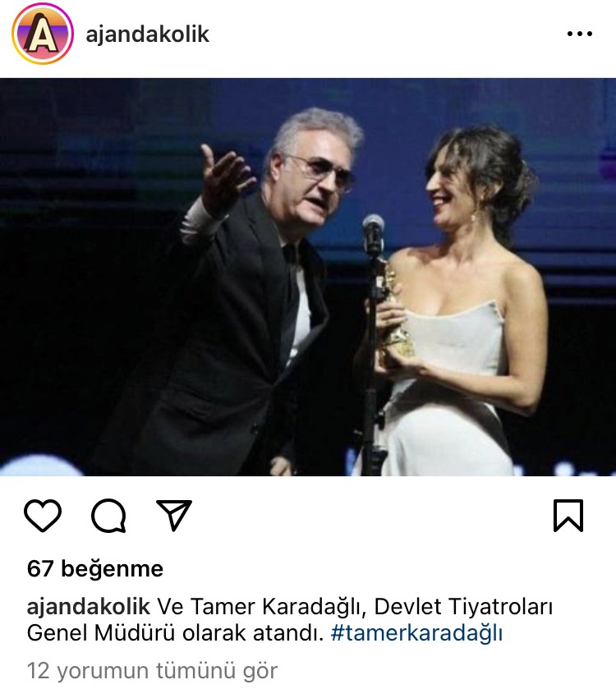Image resolution: width=616 pixels, height=689 pixels.
Task: Tap the blue screen background above the woman
Action: coord(475,103)
